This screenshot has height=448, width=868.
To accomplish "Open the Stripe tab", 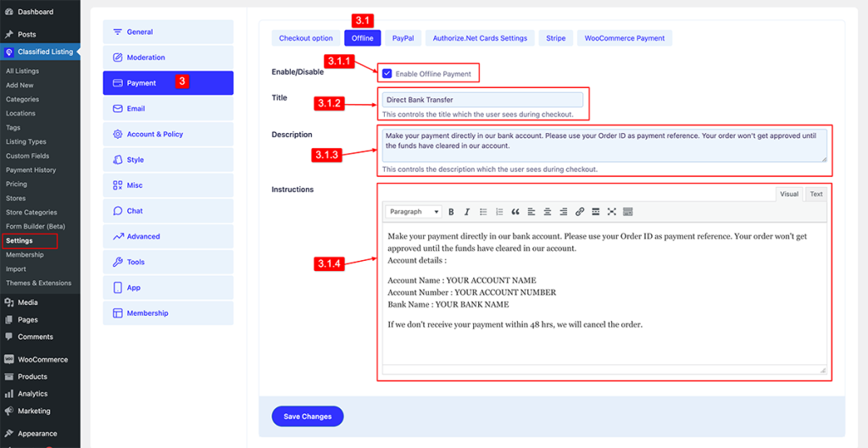I will (556, 38).
